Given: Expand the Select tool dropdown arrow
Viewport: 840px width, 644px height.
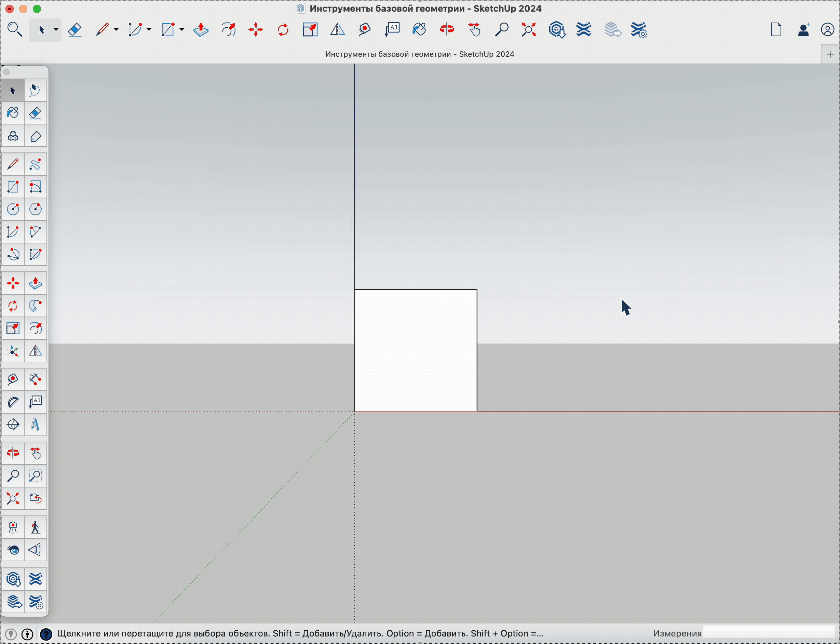Looking at the screenshot, I should tap(56, 29).
